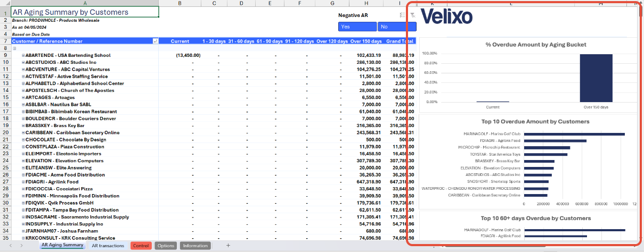Viewport: 644px width, 252px height.
Task: Expand the INDSUPPLY customer row
Action: (x=23, y=224)
